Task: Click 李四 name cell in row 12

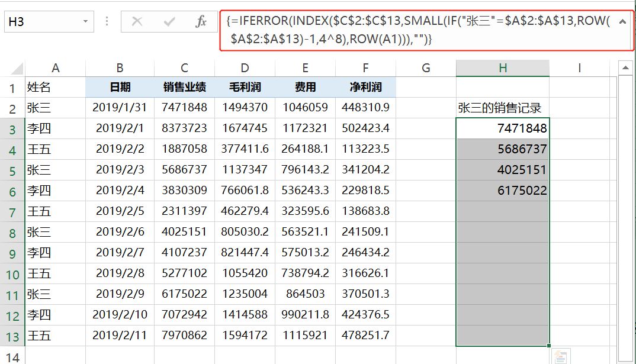Action: point(56,315)
